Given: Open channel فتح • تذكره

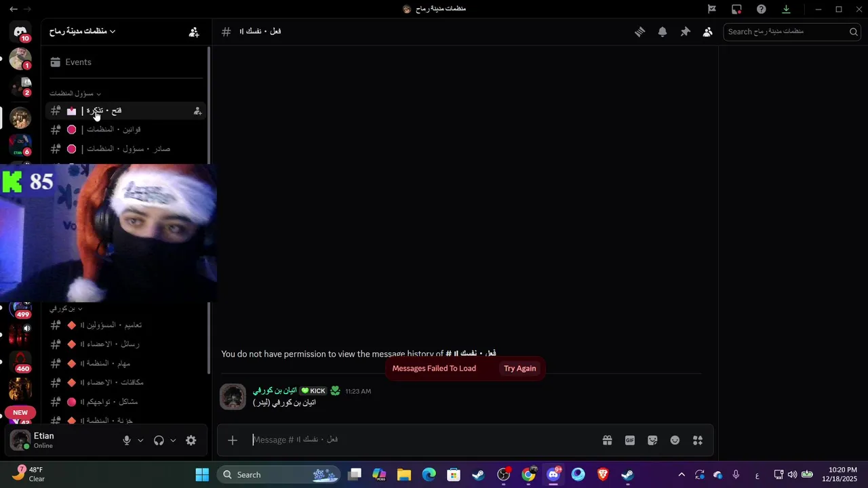Looking at the screenshot, I should click(x=125, y=110).
